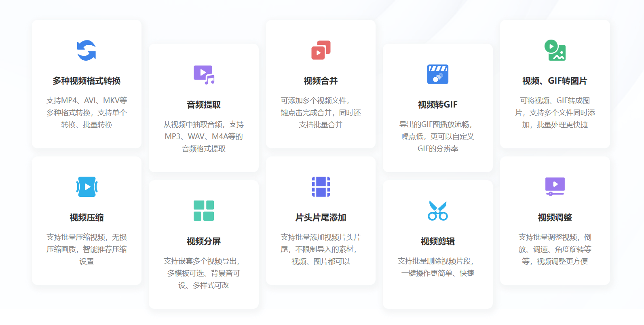Select the 片头片尾添加 heading
This screenshot has height=325, width=644.
[x=321, y=217]
